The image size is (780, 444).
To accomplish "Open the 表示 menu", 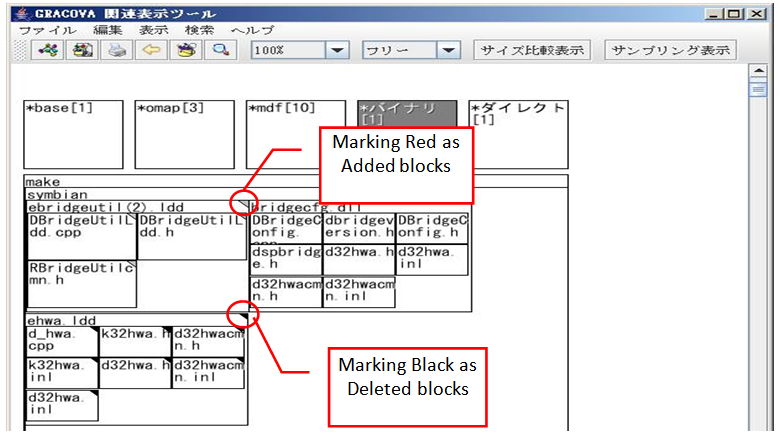I will point(153,30).
